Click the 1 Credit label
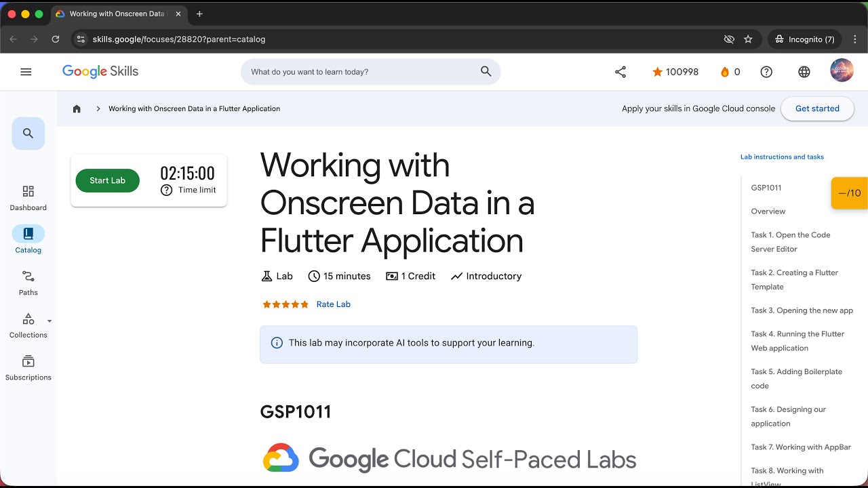The width and height of the screenshot is (868, 488). click(410, 276)
